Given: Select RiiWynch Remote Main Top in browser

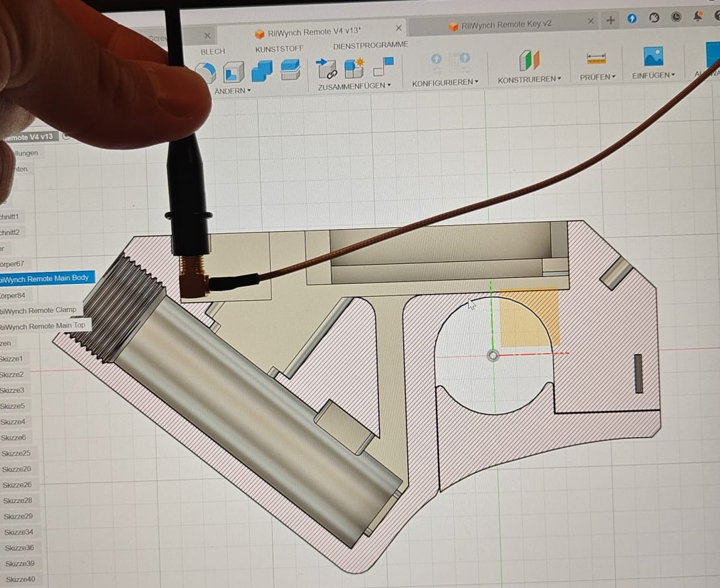Looking at the screenshot, I should point(42,326).
